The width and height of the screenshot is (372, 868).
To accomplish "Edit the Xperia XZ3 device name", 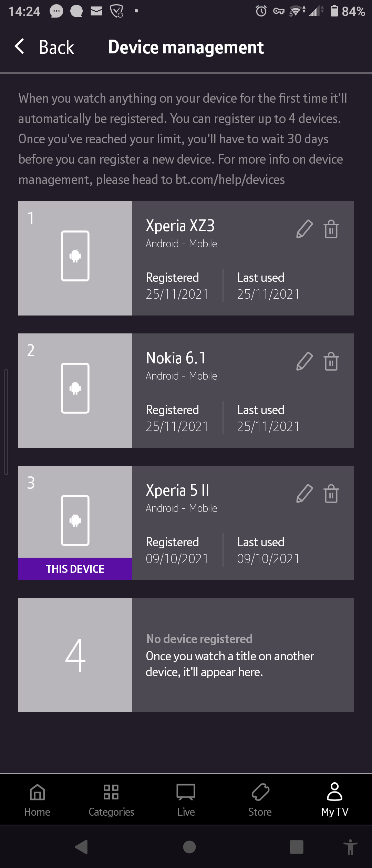I will coord(304,229).
